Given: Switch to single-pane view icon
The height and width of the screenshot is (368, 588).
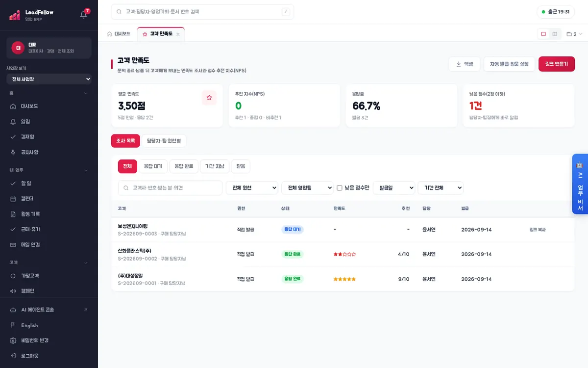Looking at the screenshot, I should [543, 34].
